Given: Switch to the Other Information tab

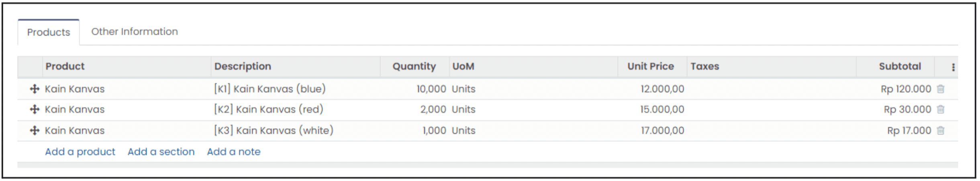Looking at the screenshot, I should (x=135, y=31).
